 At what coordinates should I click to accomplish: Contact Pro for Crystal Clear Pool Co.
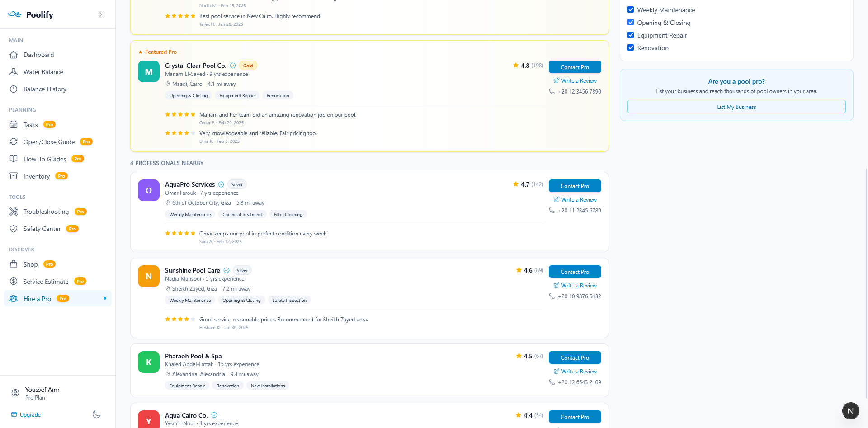pyautogui.click(x=575, y=67)
